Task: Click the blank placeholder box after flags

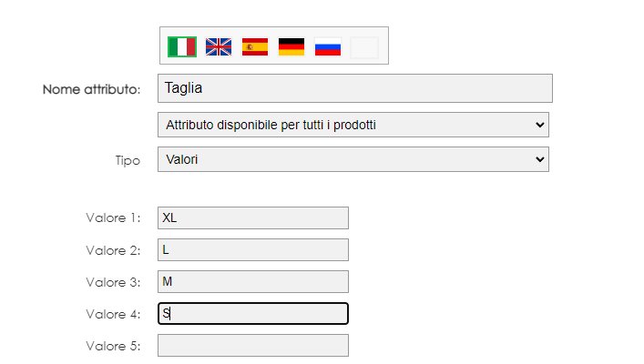Action: point(364,47)
